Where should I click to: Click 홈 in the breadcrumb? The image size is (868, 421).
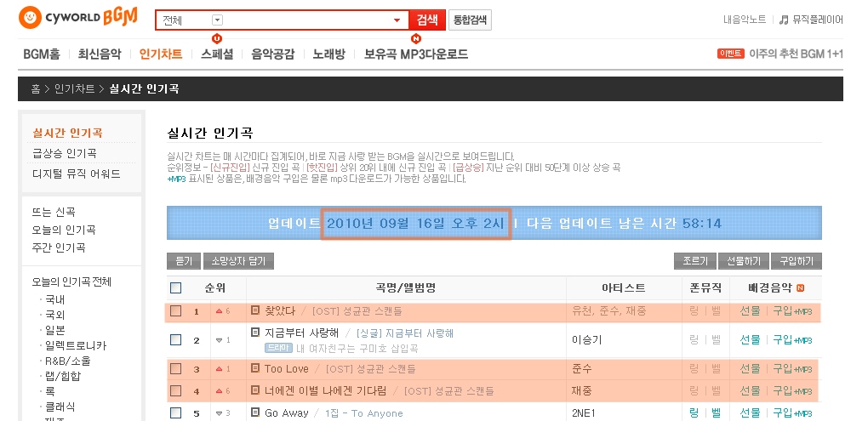click(x=36, y=89)
